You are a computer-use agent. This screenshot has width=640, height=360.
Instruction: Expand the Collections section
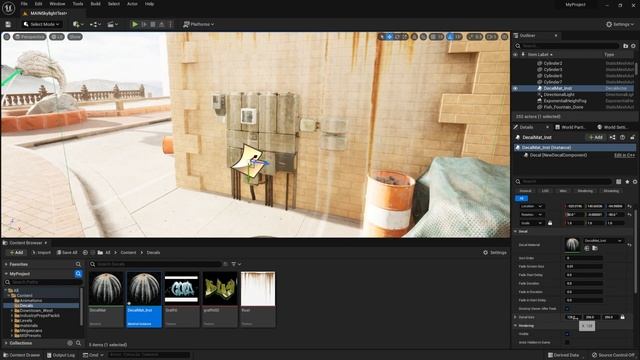6,343
